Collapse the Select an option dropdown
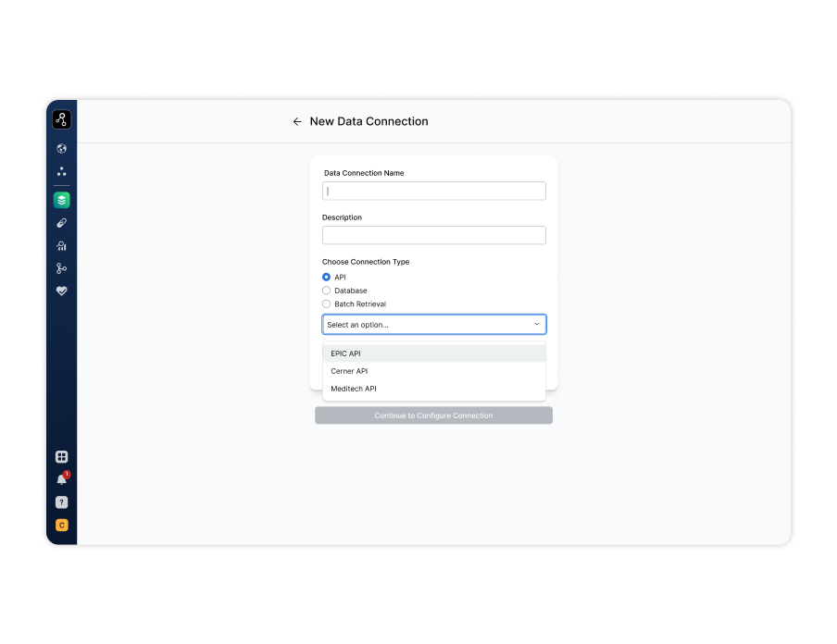The height and width of the screenshot is (644, 837). (433, 325)
